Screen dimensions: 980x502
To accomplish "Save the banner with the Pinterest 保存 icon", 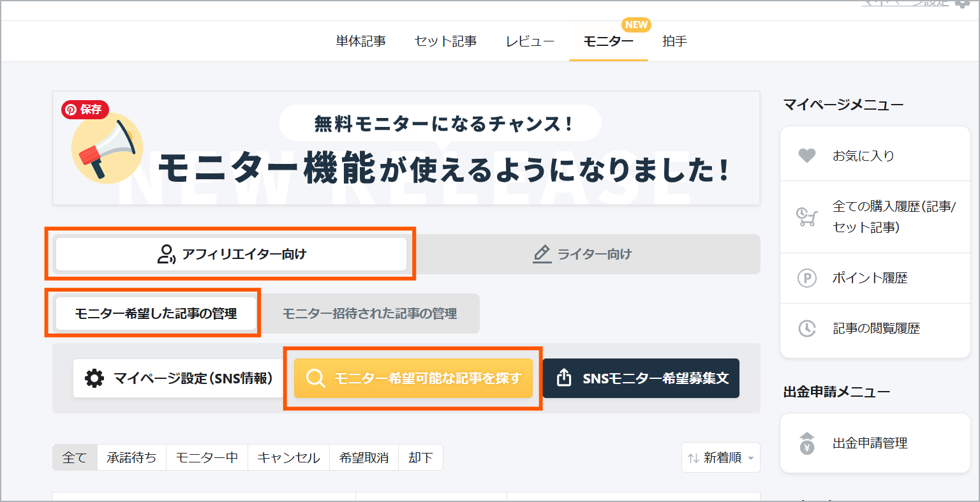I will pyautogui.click(x=84, y=110).
